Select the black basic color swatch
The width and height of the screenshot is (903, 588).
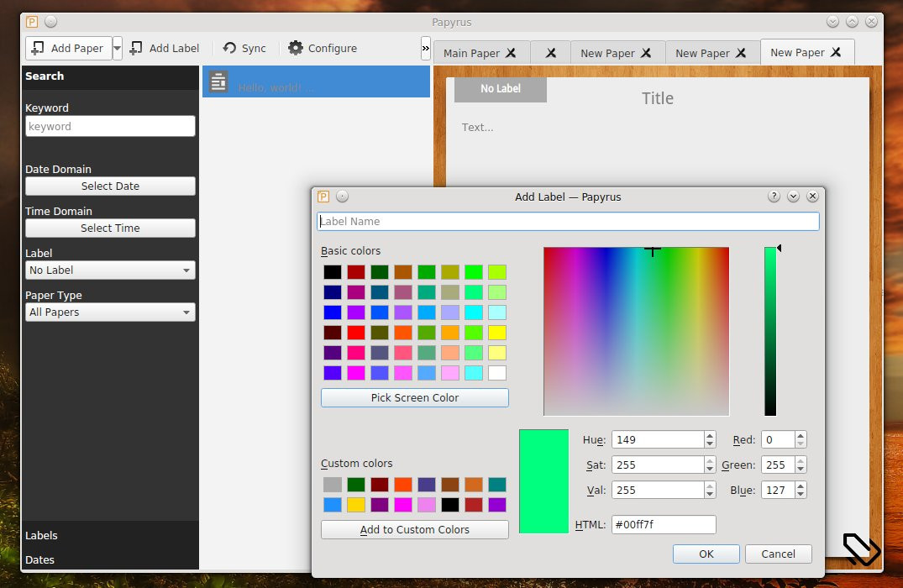(333, 272)
